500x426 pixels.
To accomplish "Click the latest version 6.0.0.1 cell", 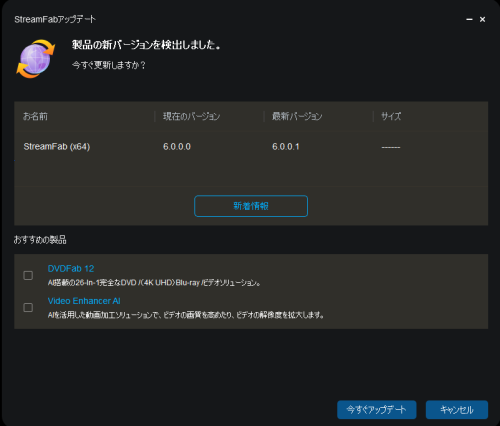I will tap(286, 147).
